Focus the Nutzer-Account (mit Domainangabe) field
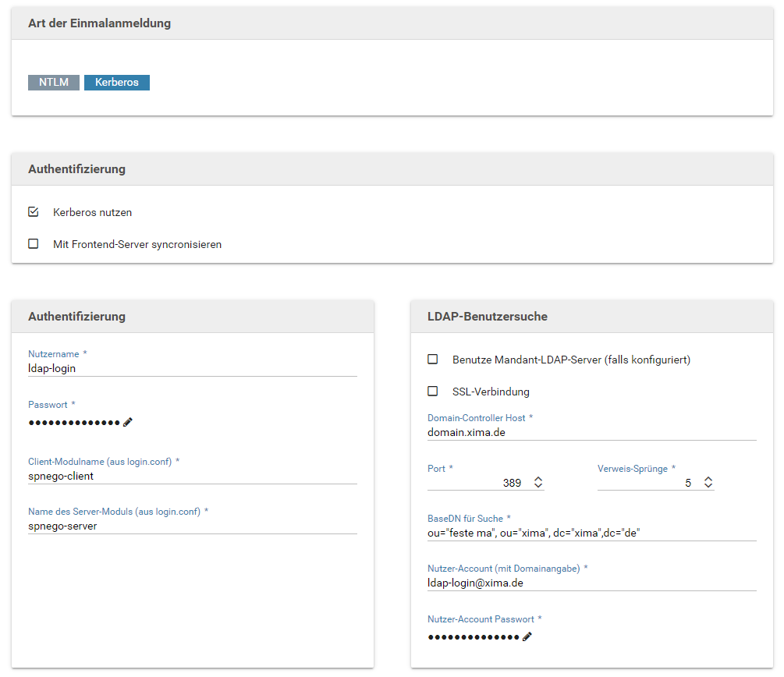 point(591,583)
